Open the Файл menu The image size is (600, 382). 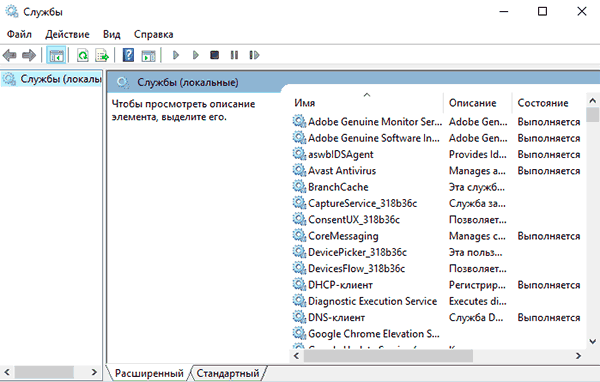click(19, 34)
